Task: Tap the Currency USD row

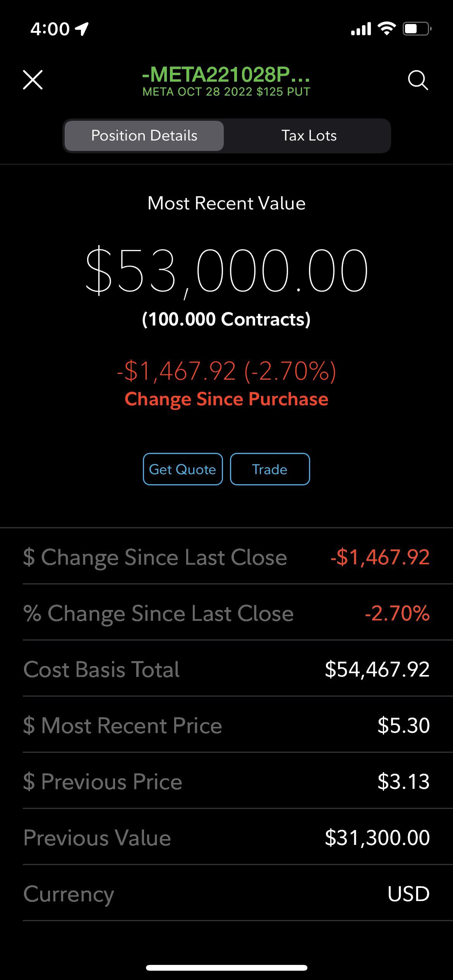Action: coord(226,894)
